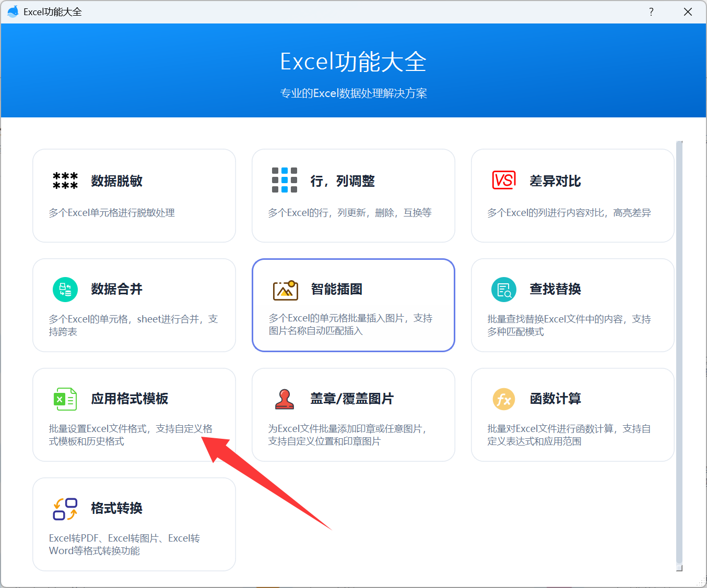Click the question mark help button

(651, 11)
